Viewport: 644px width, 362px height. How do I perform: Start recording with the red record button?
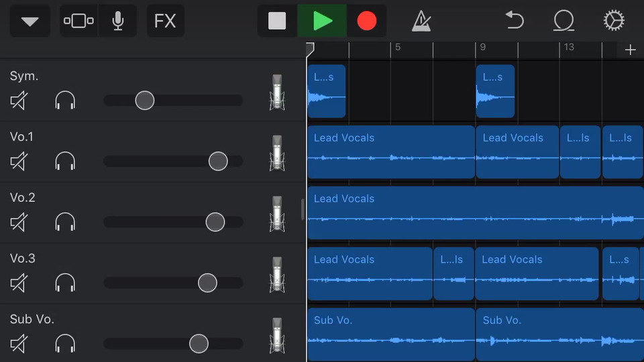[x=366, y=21]
